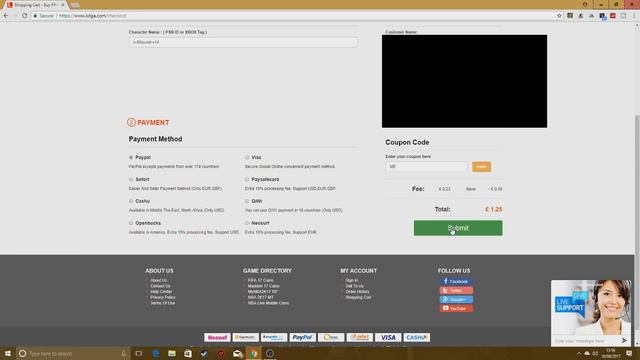This screenshot has height=360, width=640.
Task: Select QIWI as payment method
Action: pyautogui.click(x=247, y=201)
